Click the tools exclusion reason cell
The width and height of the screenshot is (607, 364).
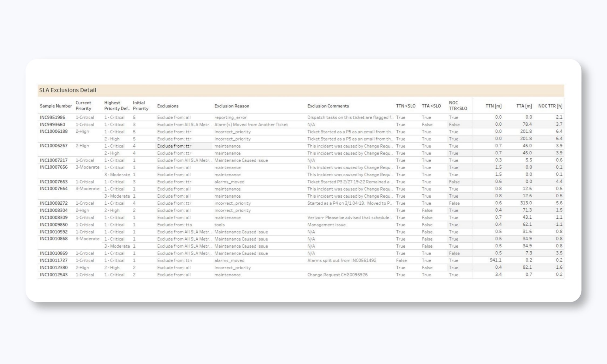tap(219, 225)
